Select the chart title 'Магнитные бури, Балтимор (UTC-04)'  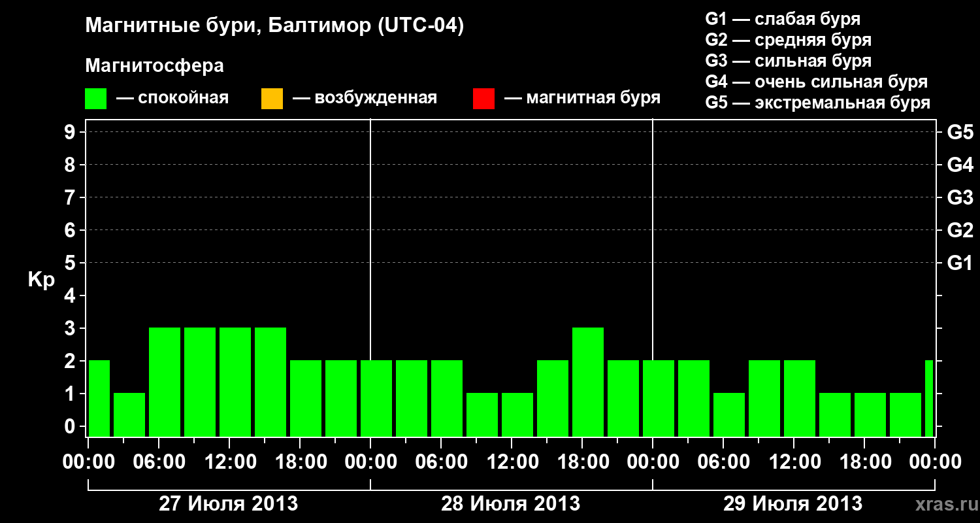274,26
